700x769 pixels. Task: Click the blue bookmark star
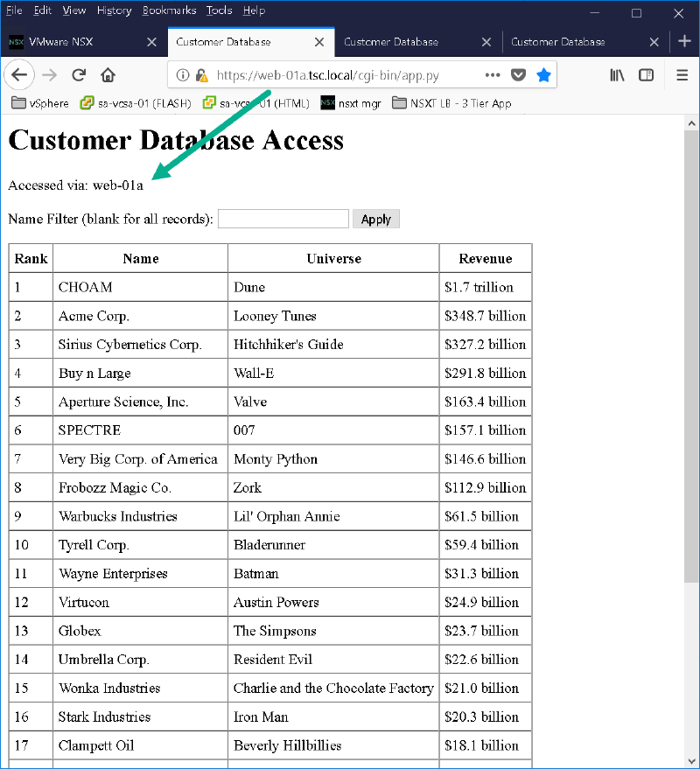click(x=542, y=75)
